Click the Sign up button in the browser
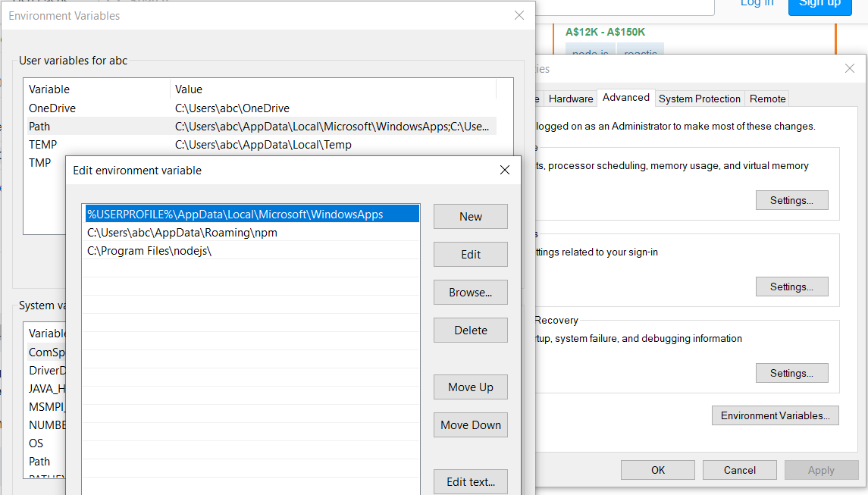The width and height of the screenshot is (868, 495). click(819, 5)
